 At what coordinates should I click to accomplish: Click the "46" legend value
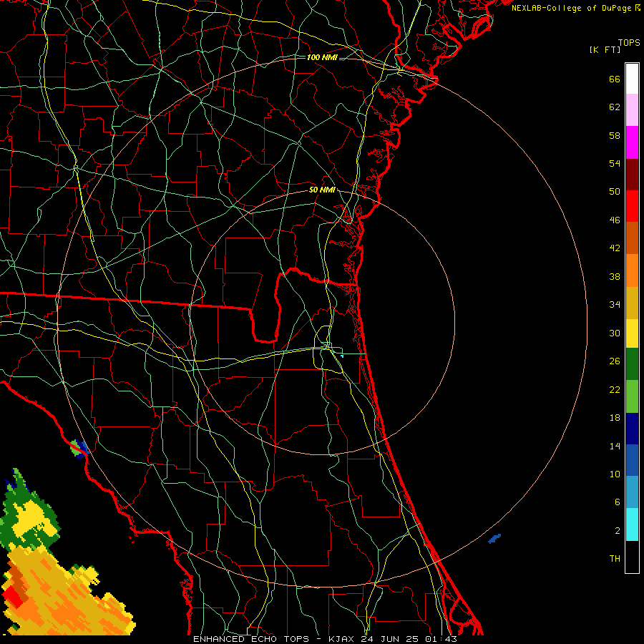[615, 220]
